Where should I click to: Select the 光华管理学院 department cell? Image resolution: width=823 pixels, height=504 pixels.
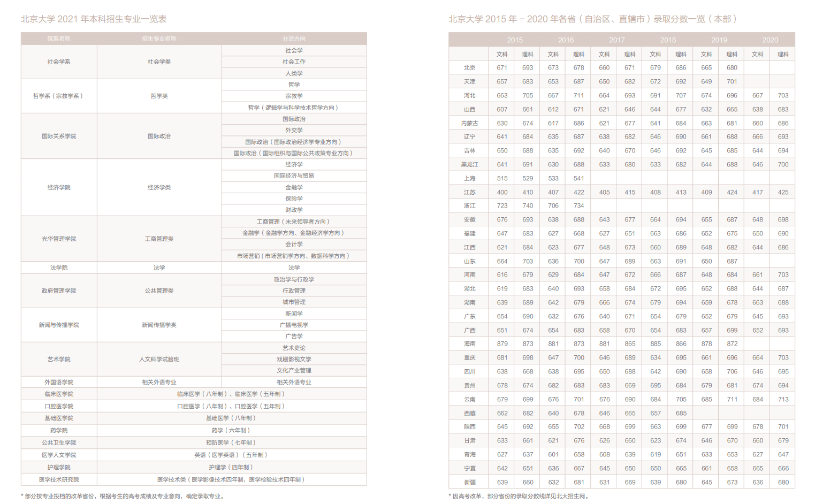59,239
